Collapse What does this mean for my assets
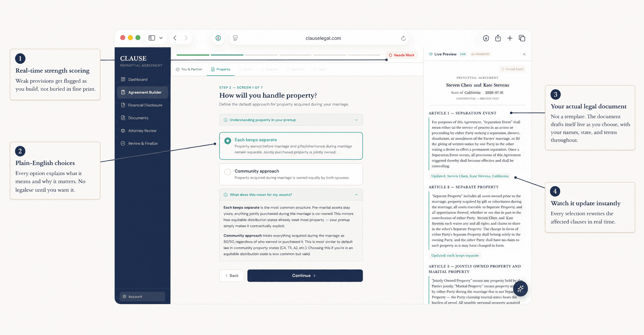Image resolution: width=644 pixels, height=335 pixels. coord(291,195)
